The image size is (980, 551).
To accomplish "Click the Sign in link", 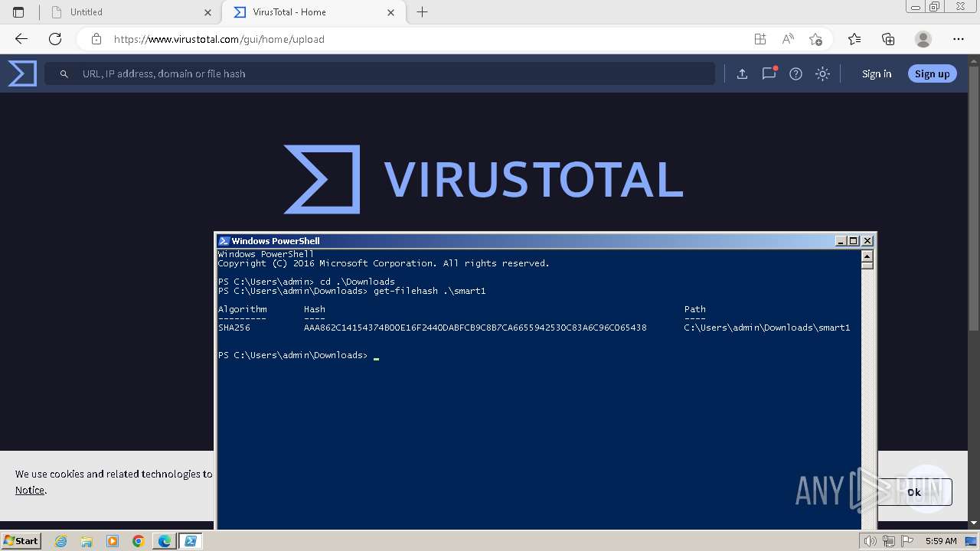I will tap(877, 73).
